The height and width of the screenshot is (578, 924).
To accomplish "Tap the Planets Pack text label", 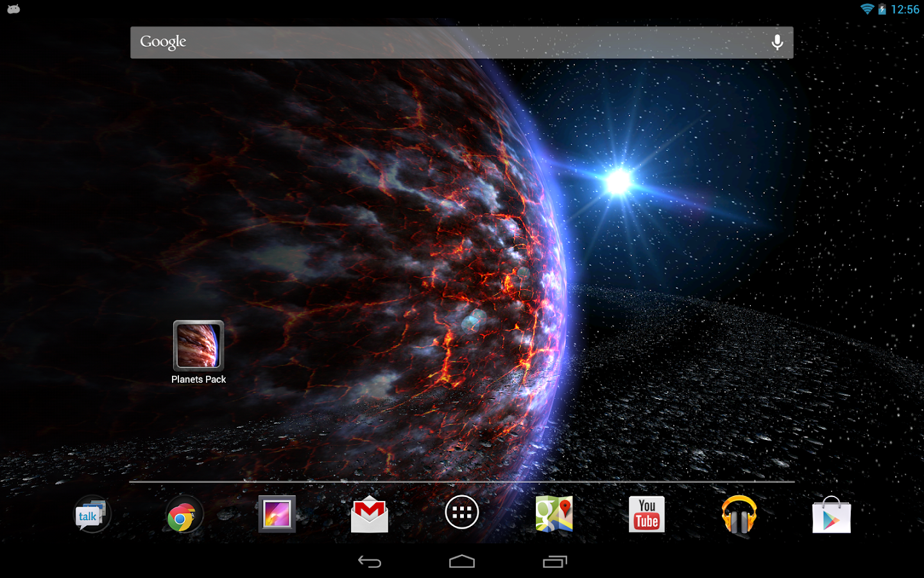I will pos(198,380).
